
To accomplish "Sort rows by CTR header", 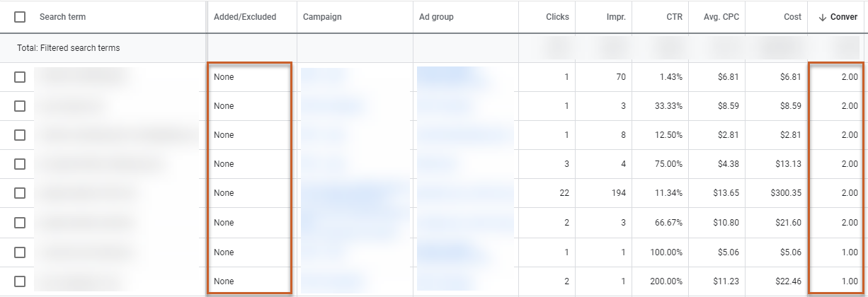I will coord(674,17).
